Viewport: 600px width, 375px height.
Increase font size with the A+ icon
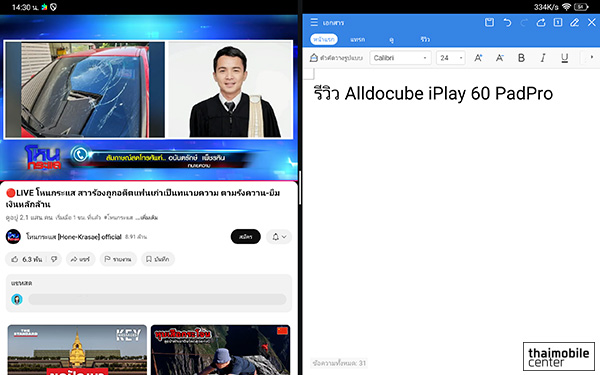click(x=478, y=58)
